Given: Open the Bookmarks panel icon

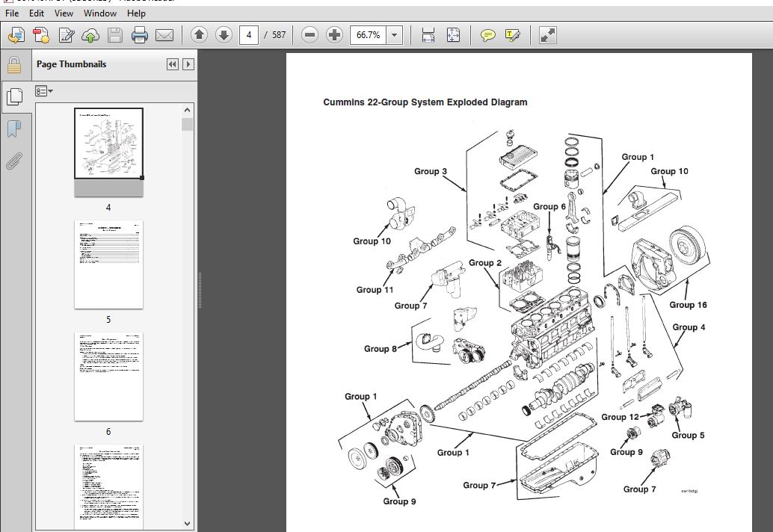Looking at the screenshot, I should [14, 129].
